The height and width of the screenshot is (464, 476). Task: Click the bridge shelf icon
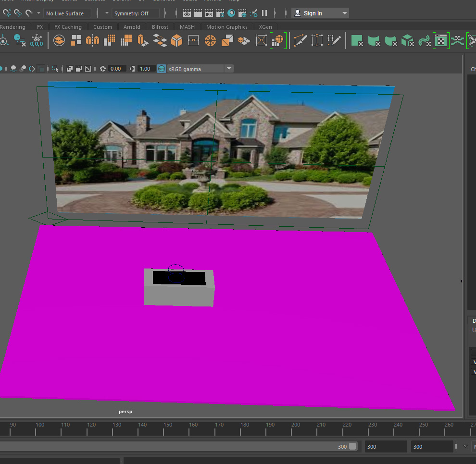[x=160, y=40]
